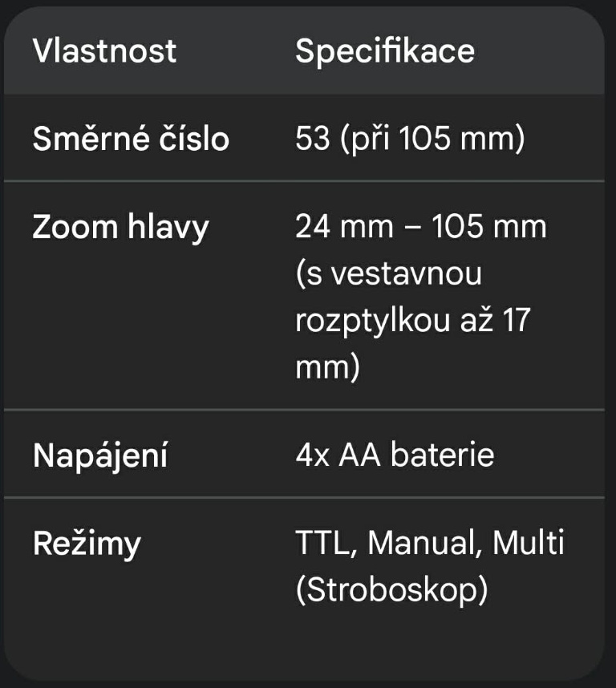Select the "Napájení" row label
616x688 pixels.
100,455
